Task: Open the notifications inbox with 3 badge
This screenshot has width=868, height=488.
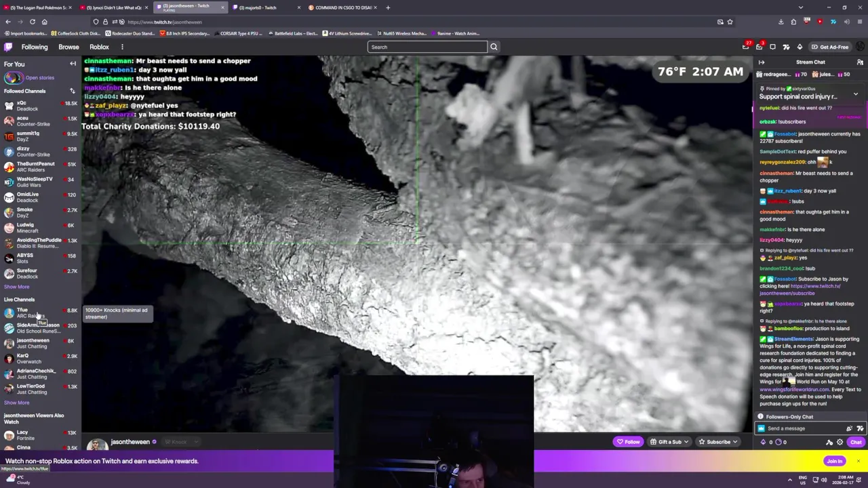Action: [759, 47]
